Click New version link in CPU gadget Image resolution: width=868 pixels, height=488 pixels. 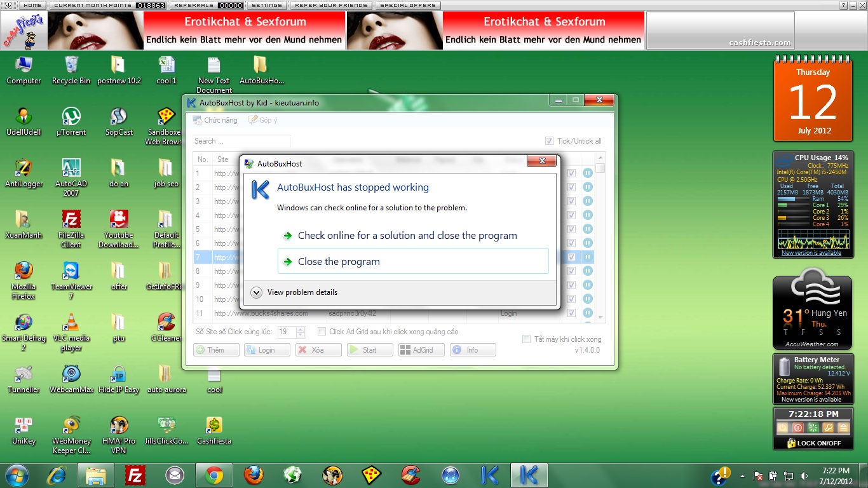pyautogui.click(x=811, y=253)
